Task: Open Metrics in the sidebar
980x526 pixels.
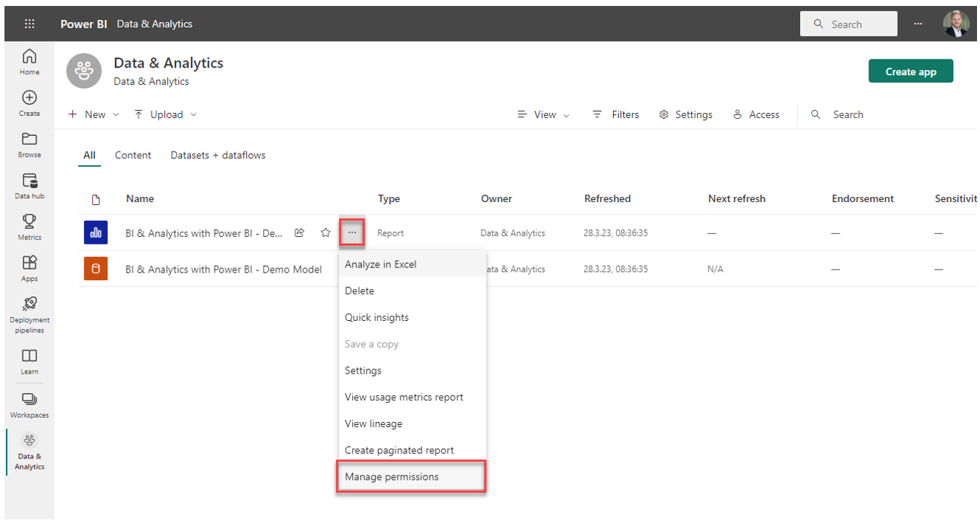Action: 30,227
